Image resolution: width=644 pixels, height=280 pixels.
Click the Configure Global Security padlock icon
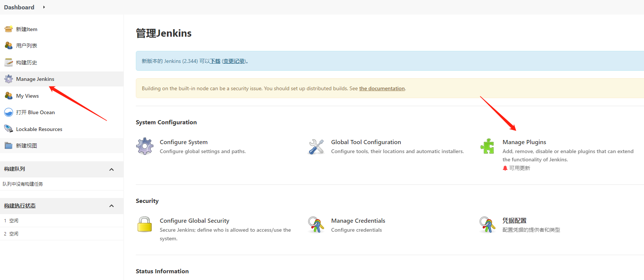(145, 225)
